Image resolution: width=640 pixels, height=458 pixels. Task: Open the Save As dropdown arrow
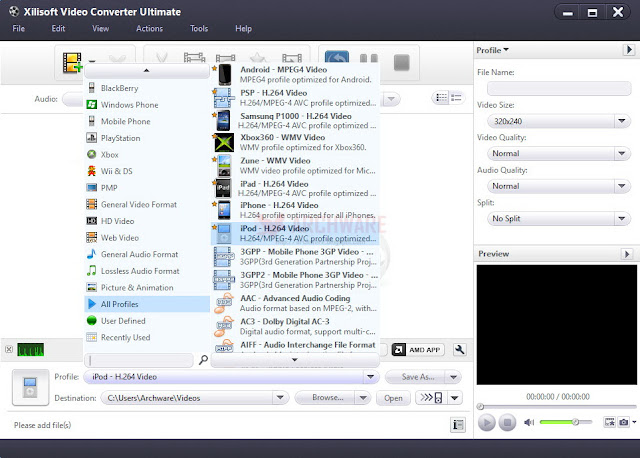(x=453, y=377)
